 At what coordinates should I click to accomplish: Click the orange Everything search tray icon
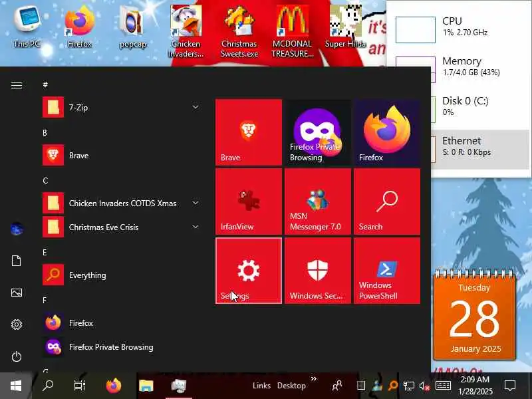coord(393,386)
